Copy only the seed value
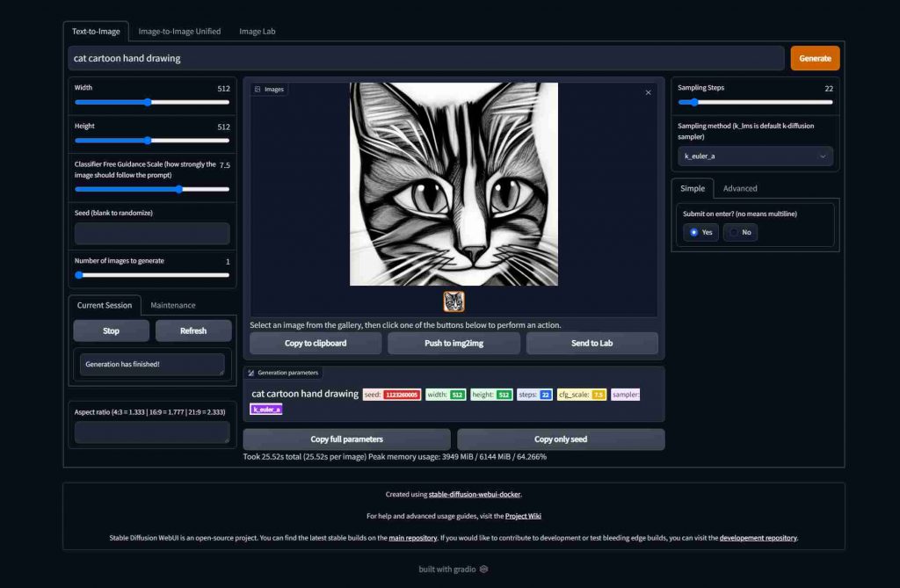 click(561, 439)
